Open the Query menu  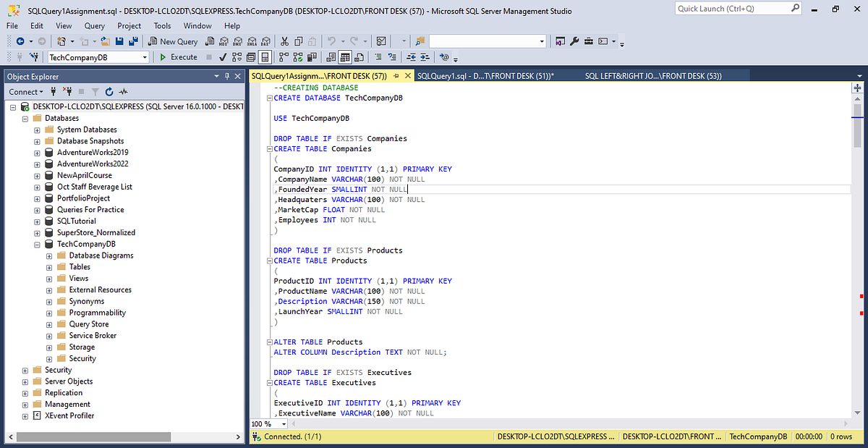[95, 25]
